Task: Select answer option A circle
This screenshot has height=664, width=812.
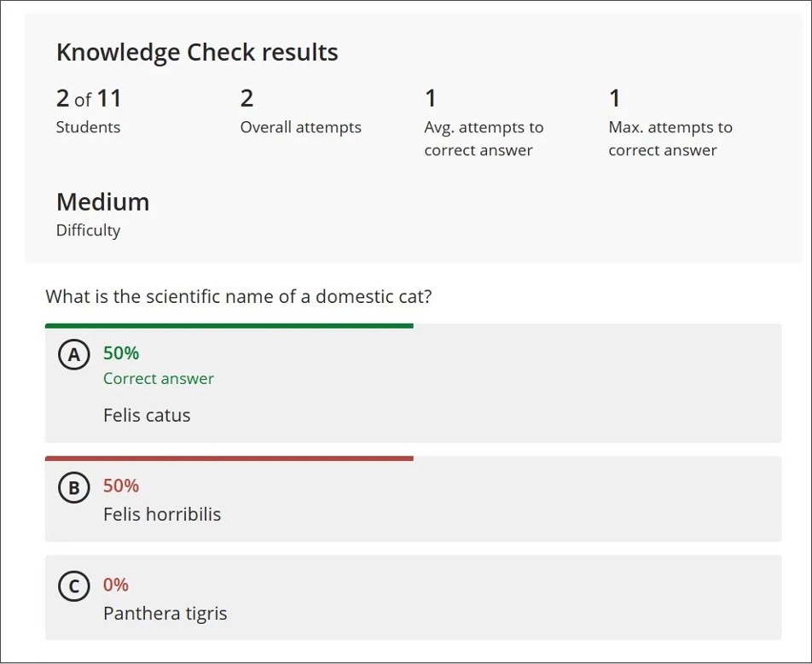Action: point(74,354)
